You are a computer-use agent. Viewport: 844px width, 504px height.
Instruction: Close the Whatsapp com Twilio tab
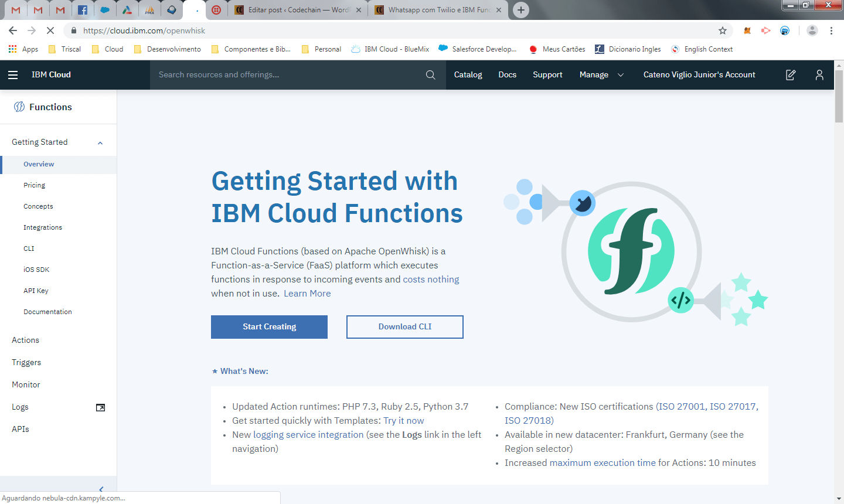click(x=499, y=10)
